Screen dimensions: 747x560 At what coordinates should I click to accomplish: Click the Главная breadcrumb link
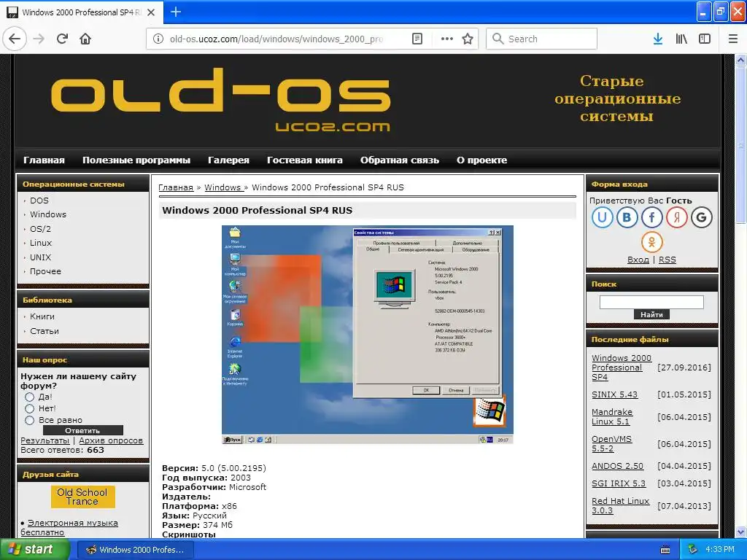(176, 187)
